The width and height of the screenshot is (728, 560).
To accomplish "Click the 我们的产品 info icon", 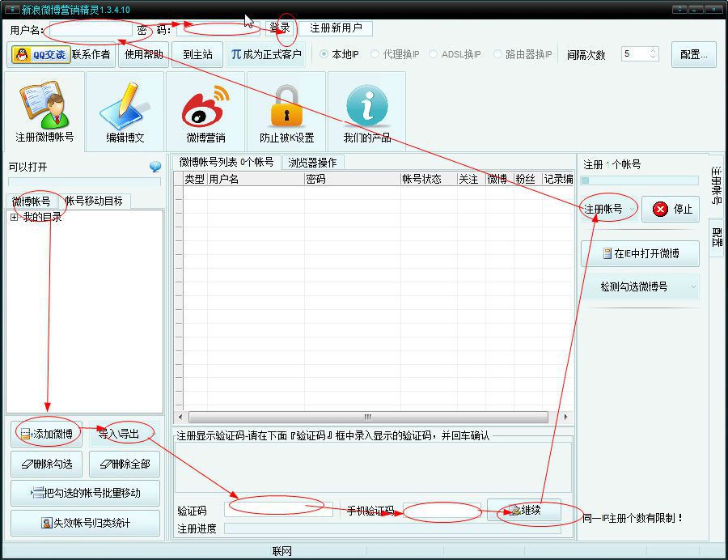I will 366,109.
